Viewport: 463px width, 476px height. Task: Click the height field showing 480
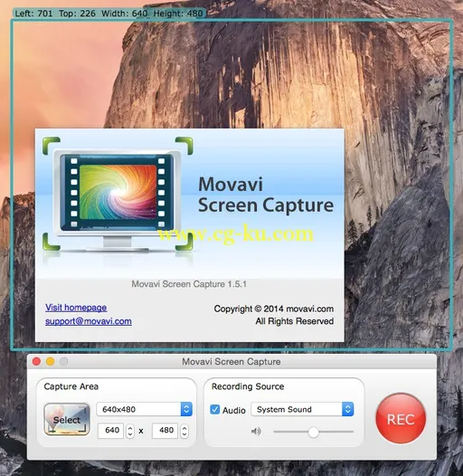pos(165,431)
